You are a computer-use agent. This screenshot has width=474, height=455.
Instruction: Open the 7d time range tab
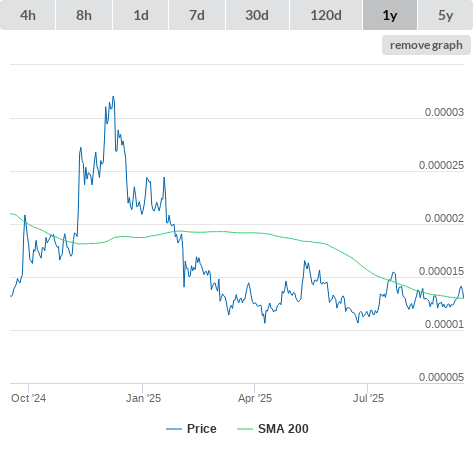pos(197,15)
